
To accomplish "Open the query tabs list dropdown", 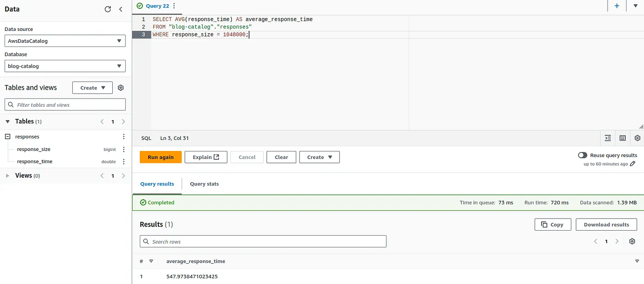I will tap(635, 6).
